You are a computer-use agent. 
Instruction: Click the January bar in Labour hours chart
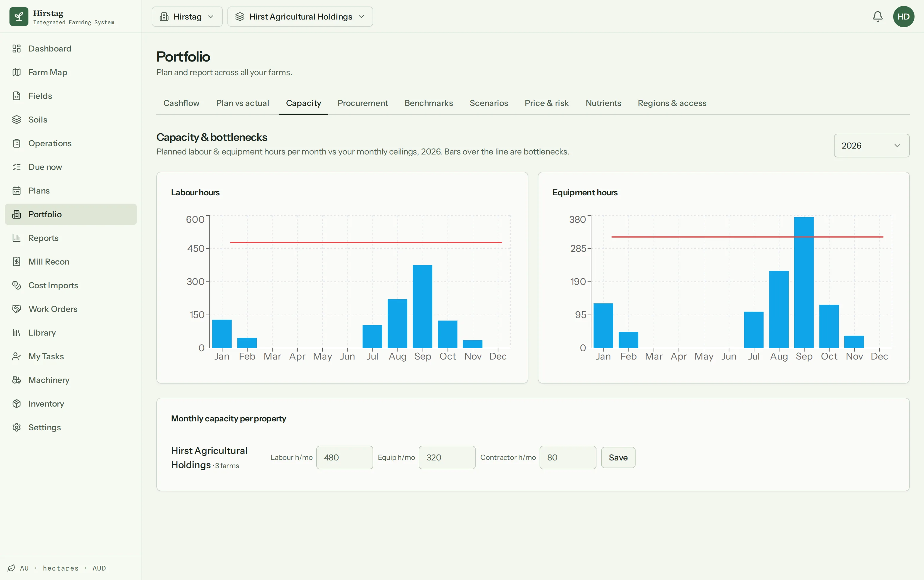pos(222,334)
